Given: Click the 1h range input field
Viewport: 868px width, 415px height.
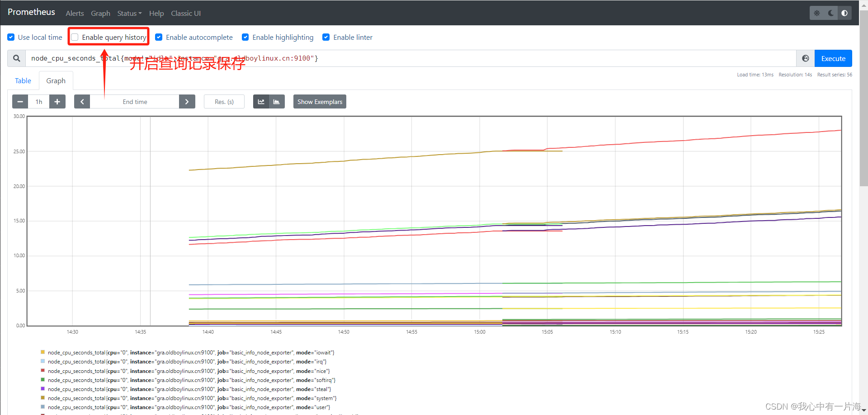Looking at the screenshot, I should [x=39, y=102].
